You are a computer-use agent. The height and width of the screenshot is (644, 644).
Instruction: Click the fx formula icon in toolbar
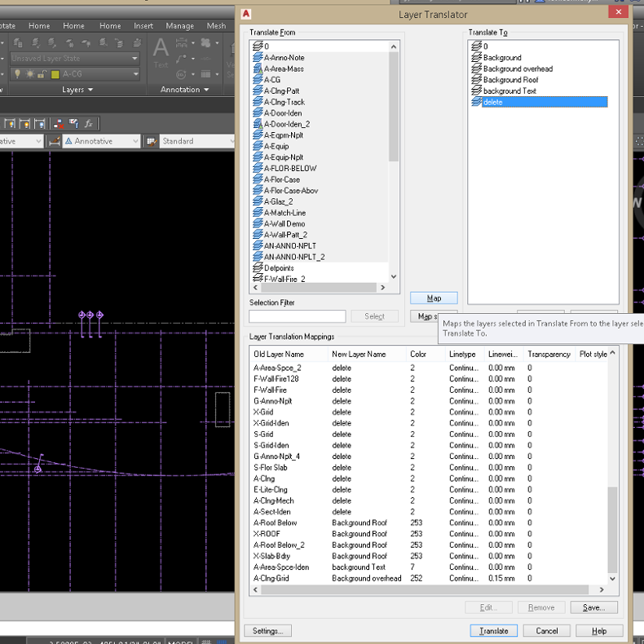[x=88, y=124]
